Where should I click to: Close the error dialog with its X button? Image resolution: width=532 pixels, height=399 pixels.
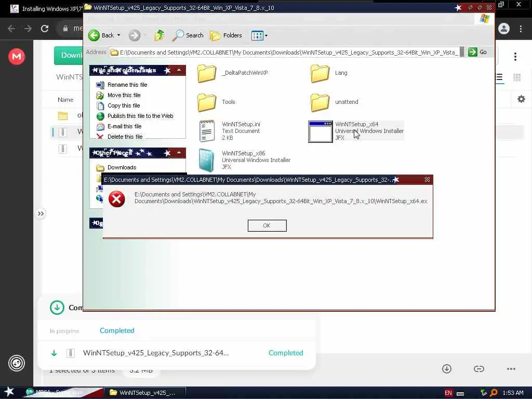pyautogui.click(x=427, y=179)
